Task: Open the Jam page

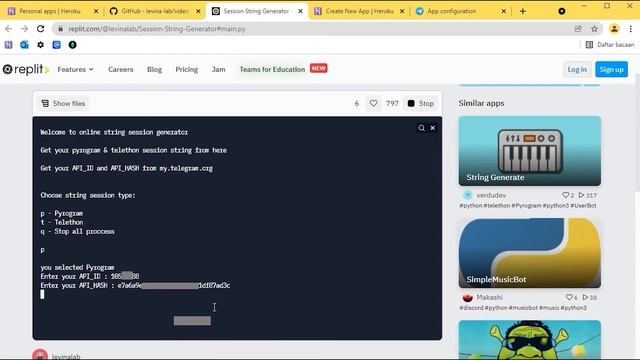Action: [218, 69]
